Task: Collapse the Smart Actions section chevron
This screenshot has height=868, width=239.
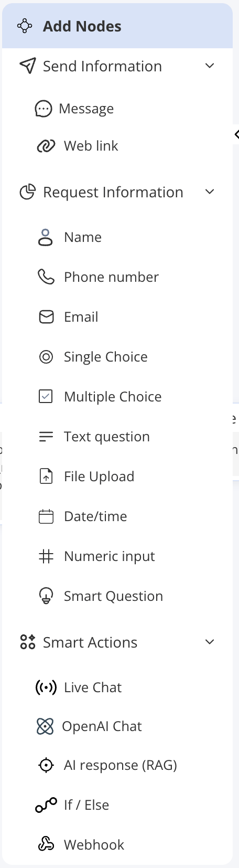Action: 210,642
